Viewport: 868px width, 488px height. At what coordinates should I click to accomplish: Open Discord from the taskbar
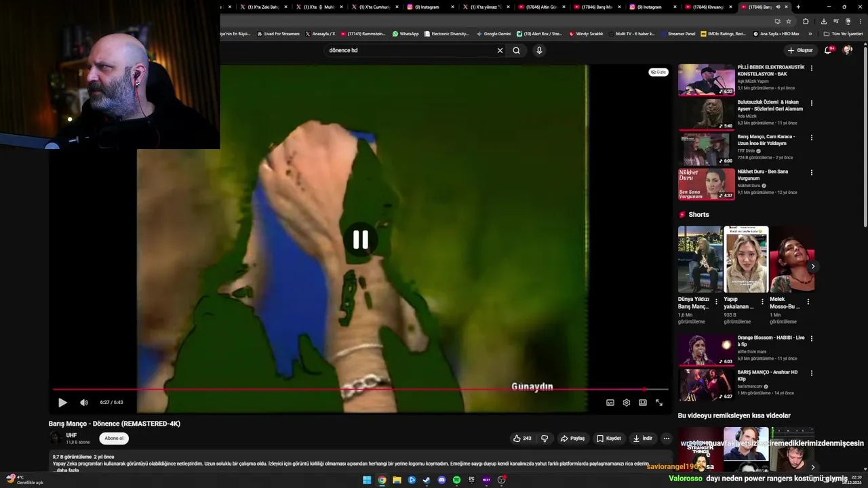point(441,480)
